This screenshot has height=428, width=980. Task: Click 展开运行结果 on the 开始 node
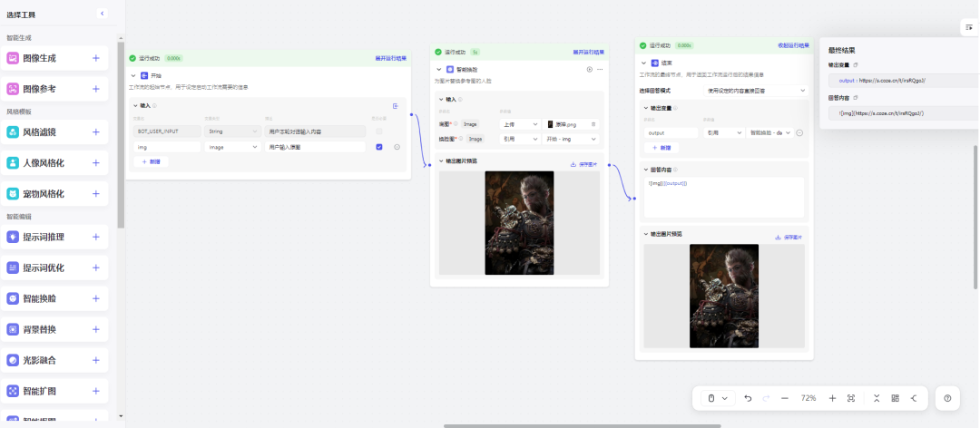(x=390, y=58)
